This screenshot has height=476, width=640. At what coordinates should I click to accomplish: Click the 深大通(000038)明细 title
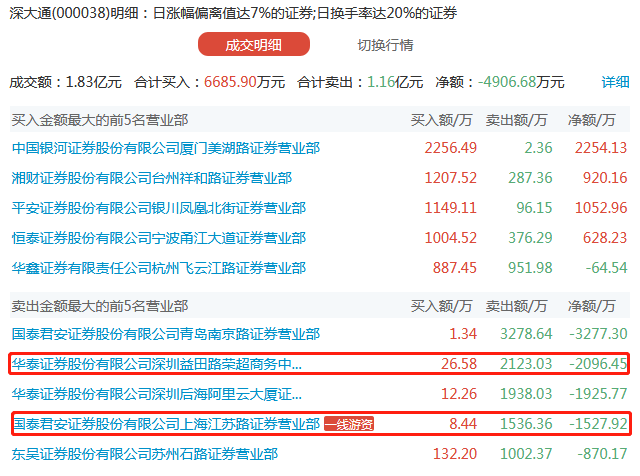74,13
